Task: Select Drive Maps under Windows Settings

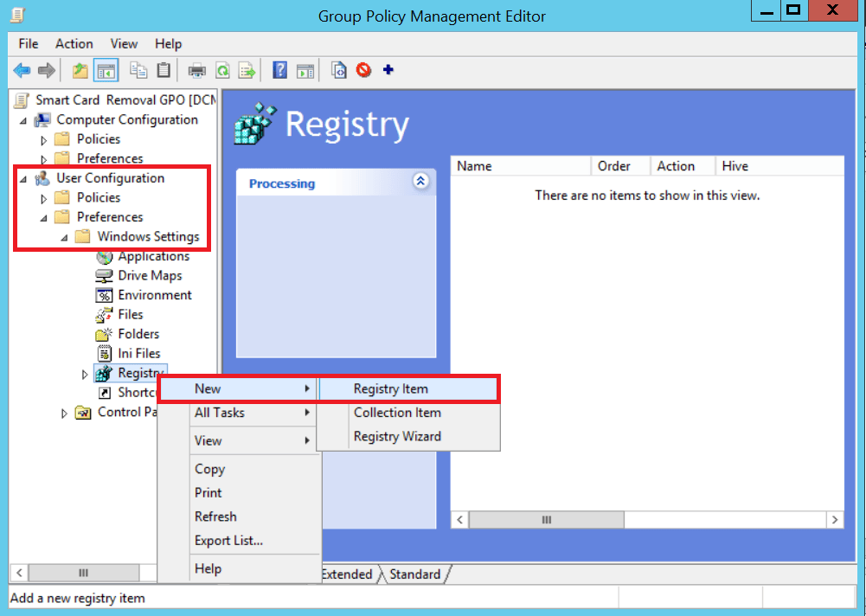Action: pos(150,275)
